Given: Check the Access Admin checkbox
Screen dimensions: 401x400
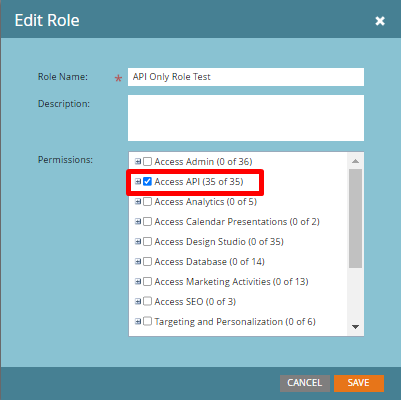Looking at the screenshot, I should 147,162.
